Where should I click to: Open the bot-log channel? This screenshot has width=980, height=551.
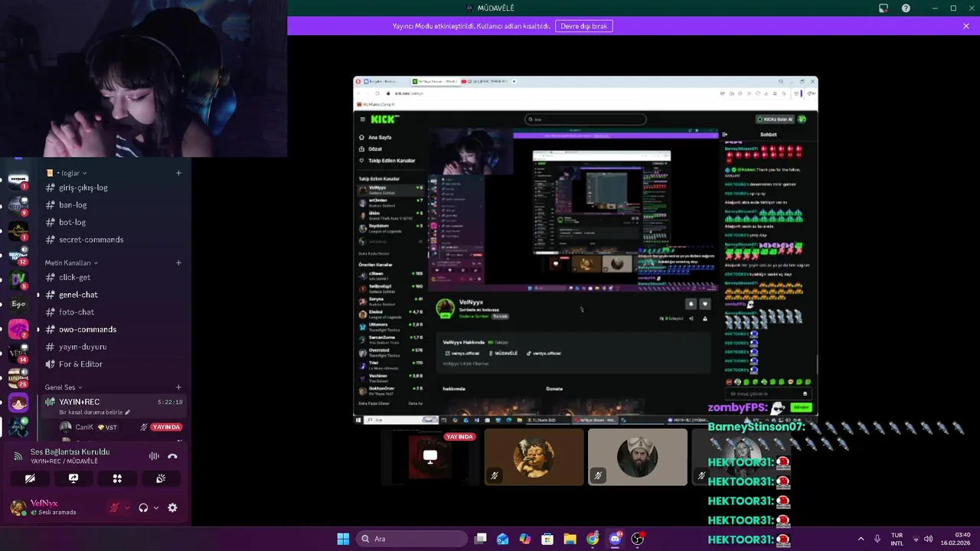(113, 222)
